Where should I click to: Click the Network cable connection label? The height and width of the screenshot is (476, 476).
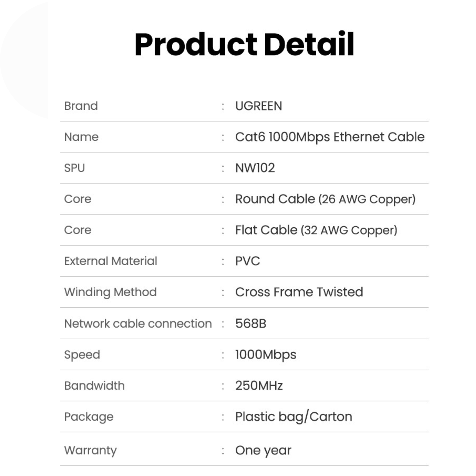(x=138, y=323)
